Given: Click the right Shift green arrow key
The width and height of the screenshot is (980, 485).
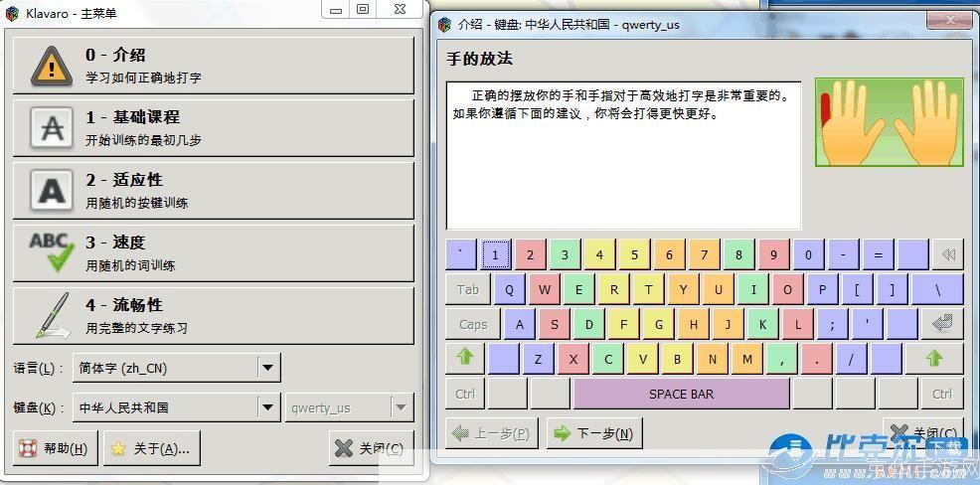Looking at the screenshot, I should click(x=934, y=359).
